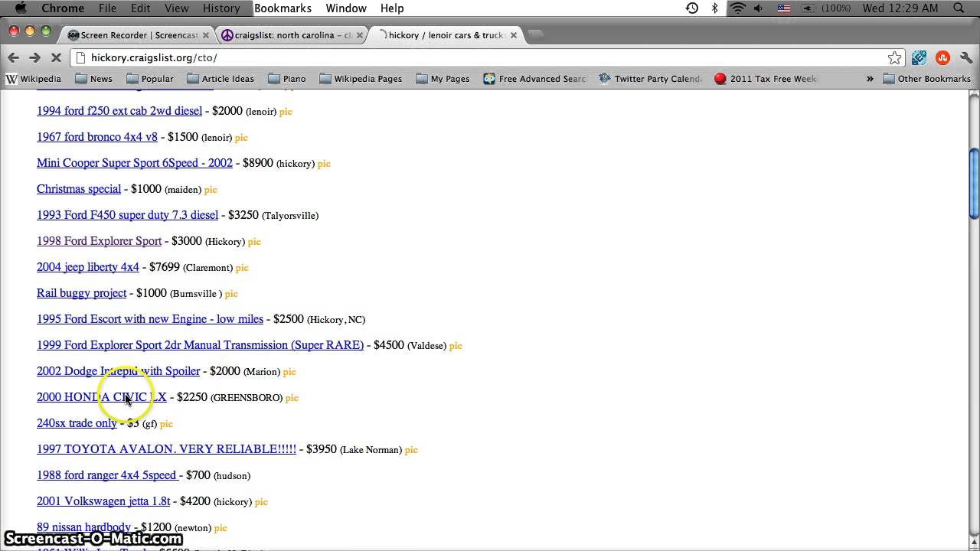This screenshot has height=551, width=980.
Task: Open the Mini Cooper Super Sport listing
Action: (x=135, y=163)
